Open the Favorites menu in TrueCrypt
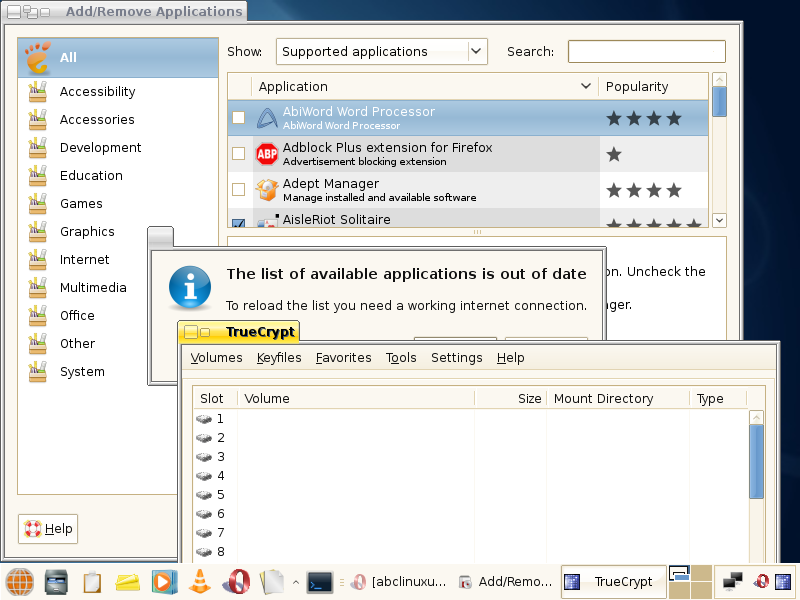This screenshot has width=800, height=600. tap(343, 358)
